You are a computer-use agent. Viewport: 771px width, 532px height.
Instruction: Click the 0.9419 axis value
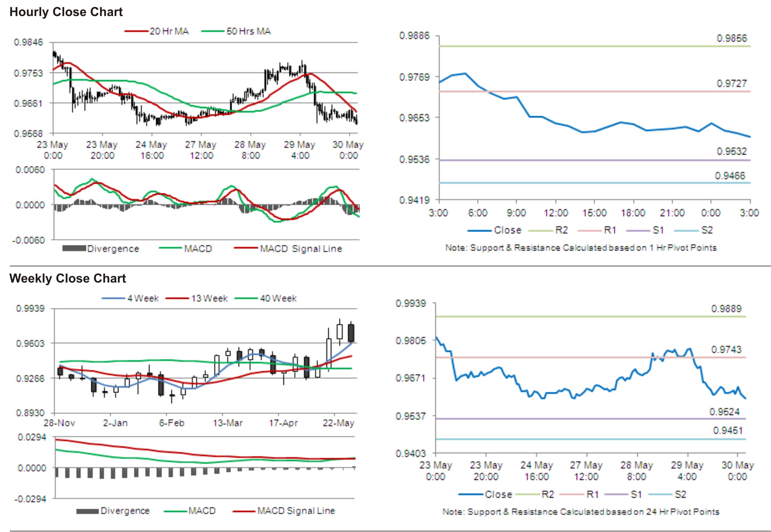[414, 200]
